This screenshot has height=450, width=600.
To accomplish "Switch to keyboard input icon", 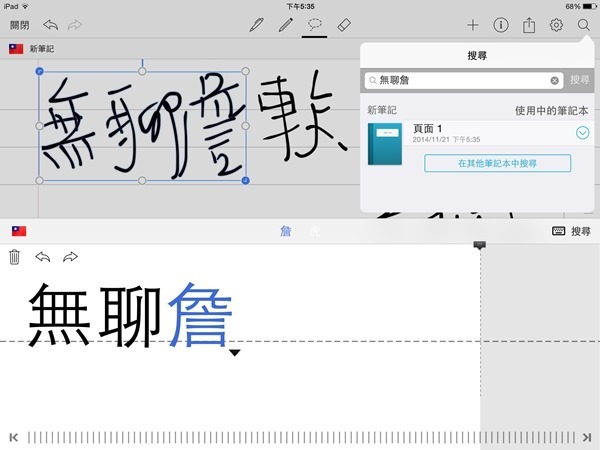I will (559, 231).
